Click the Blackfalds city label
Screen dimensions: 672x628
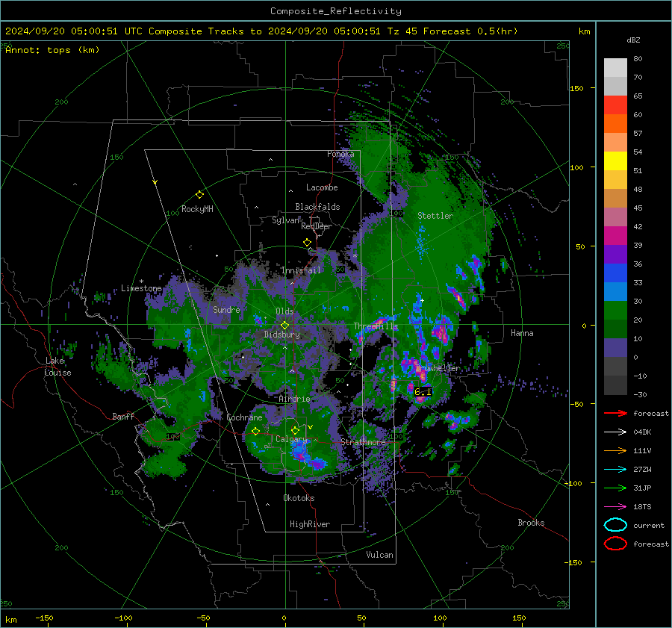point(317,207)
